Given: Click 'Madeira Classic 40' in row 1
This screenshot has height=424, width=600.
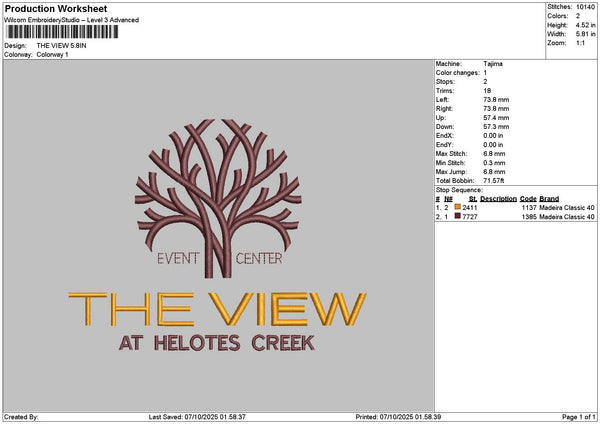Looking at the screenshot, I should 567,208.
